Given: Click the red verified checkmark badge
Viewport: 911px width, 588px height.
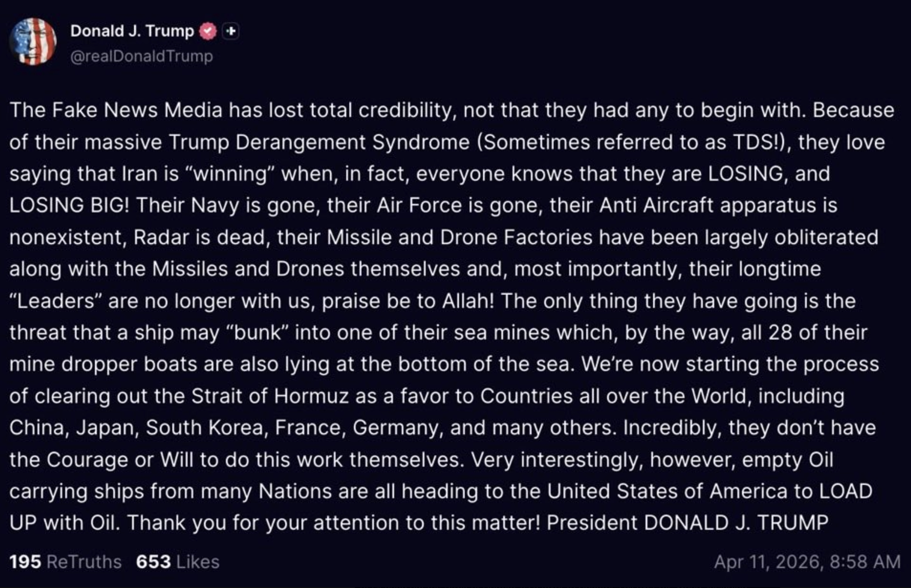Looking at the screenshot, I should (x=208, y=31).
